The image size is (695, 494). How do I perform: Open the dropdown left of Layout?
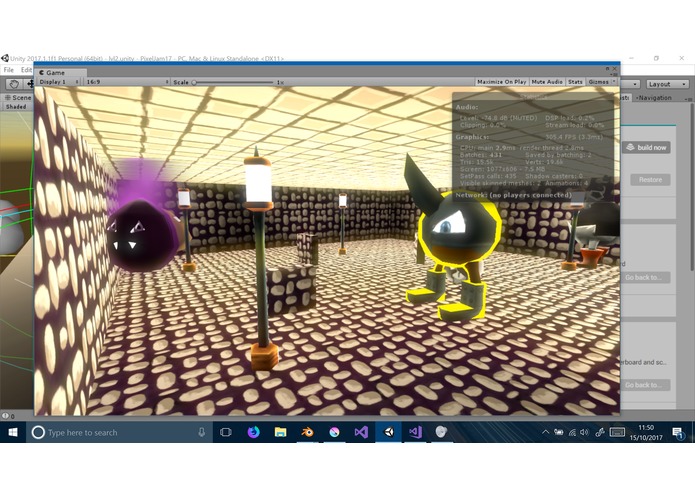(630, 84)
